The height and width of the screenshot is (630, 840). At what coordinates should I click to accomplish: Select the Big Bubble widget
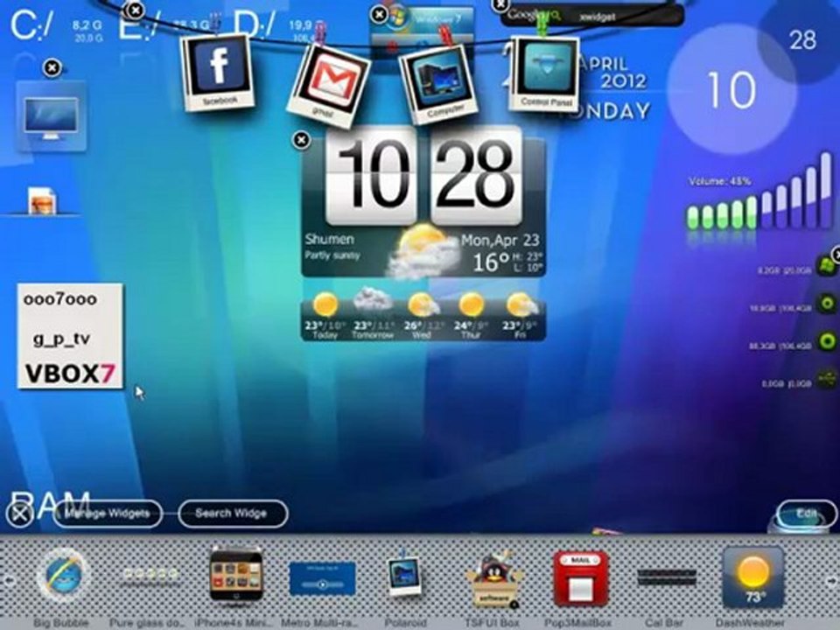pos(63,576)
